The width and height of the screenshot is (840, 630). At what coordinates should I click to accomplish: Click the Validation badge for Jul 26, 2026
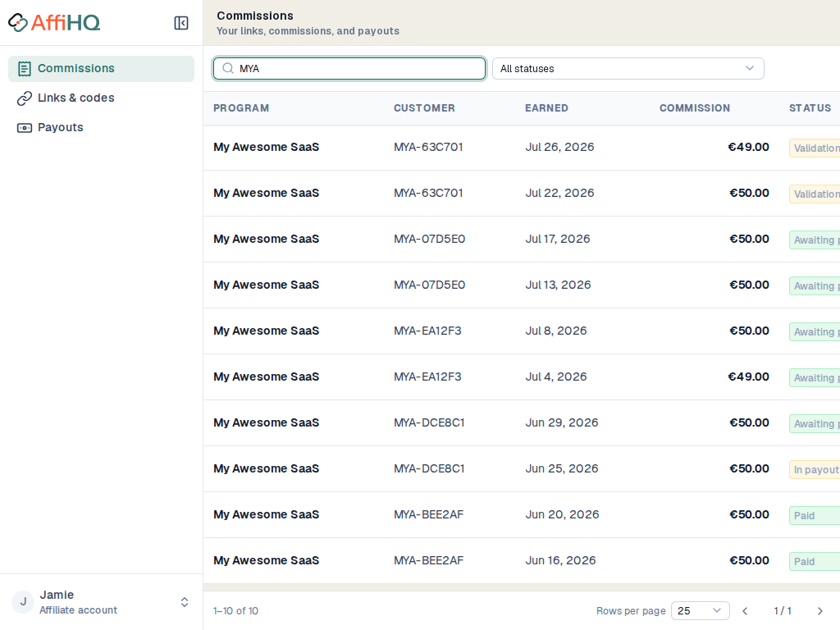point(815,148)
